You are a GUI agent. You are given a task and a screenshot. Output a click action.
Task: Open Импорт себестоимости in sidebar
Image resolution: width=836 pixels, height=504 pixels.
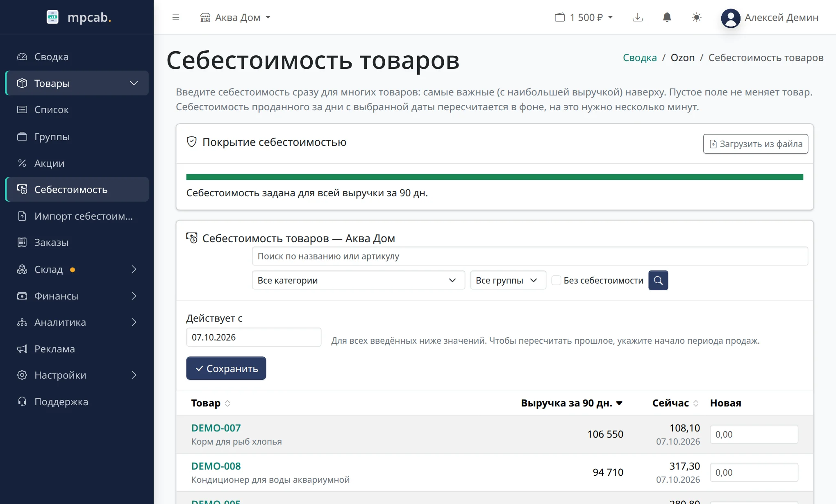[x=77, y=216]
